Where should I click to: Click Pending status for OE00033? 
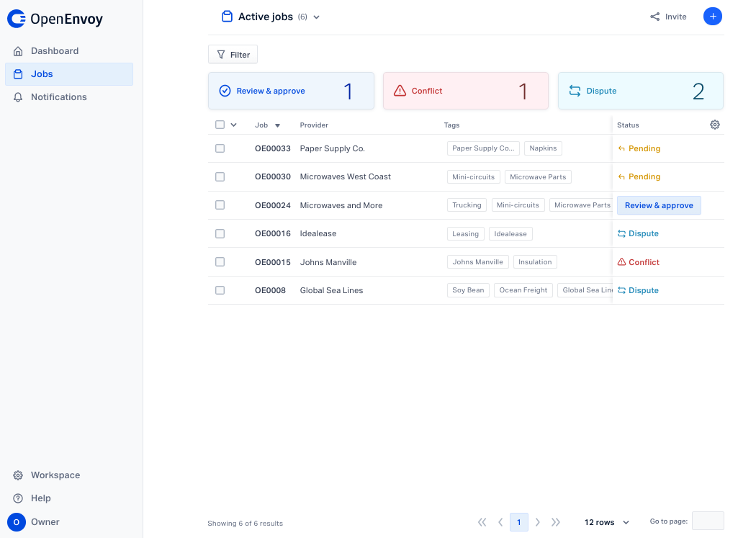click(x=639, y=148)
